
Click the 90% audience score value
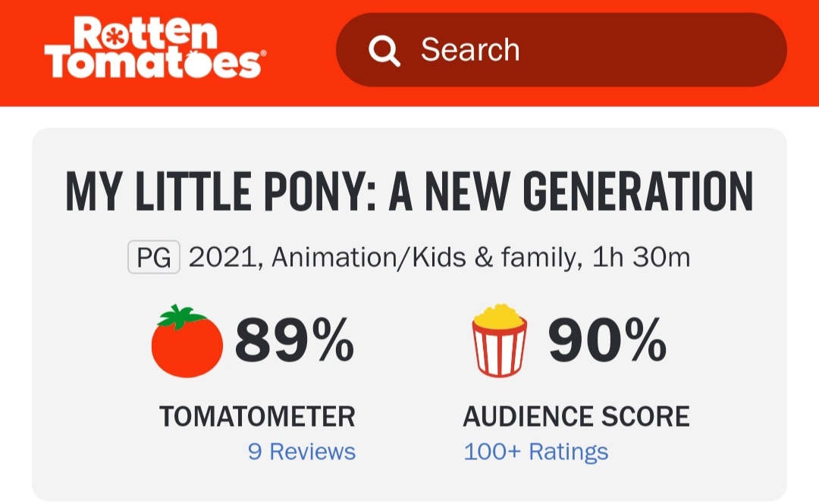tap(607, 340)
